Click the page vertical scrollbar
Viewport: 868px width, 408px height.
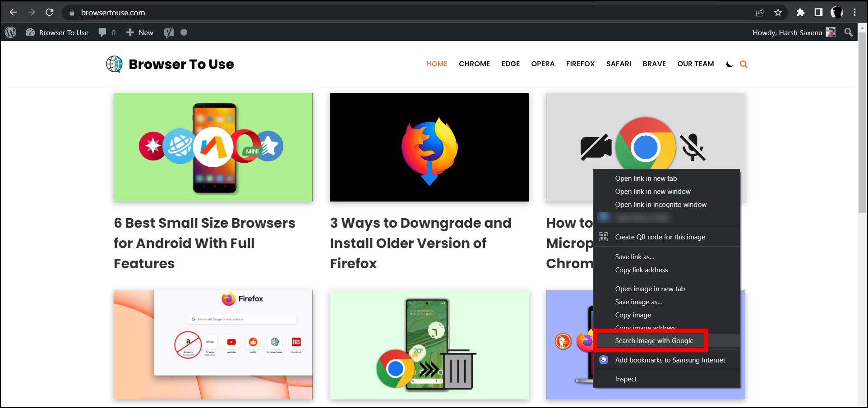pos(862,180)
